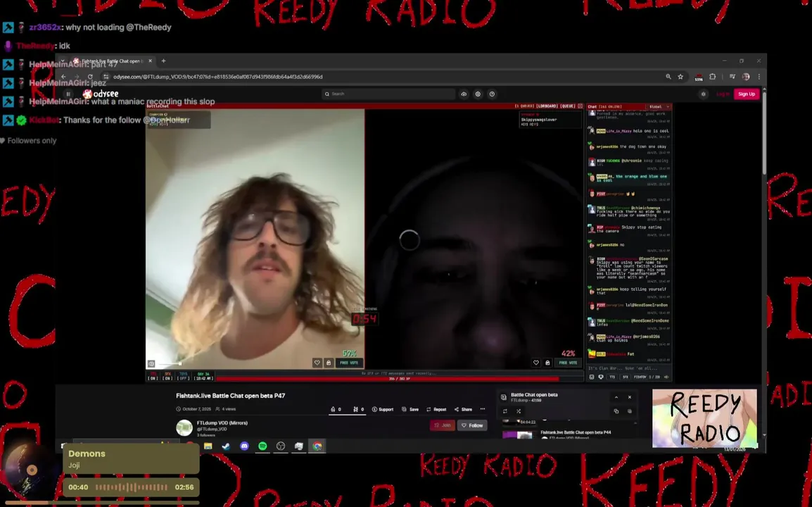Click the Sign Up button

click(747, 94)
